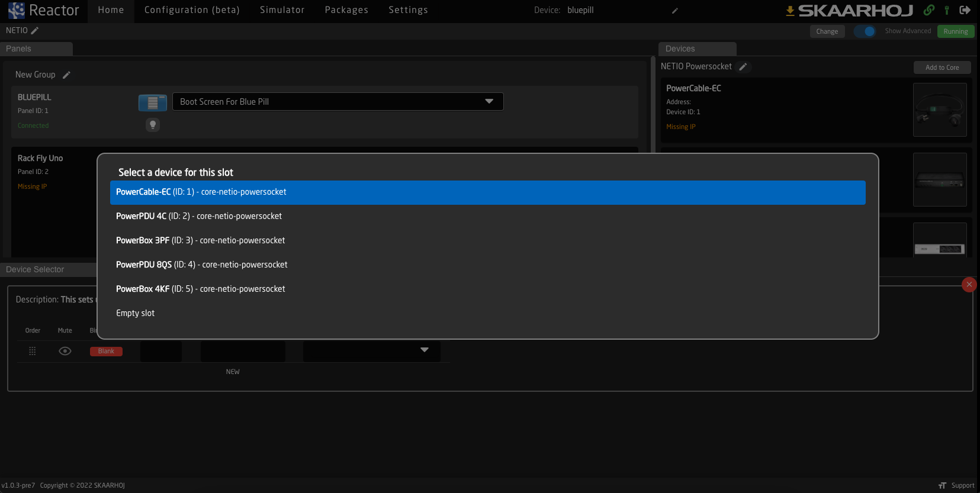Open the Boot Screen For Blue Pill dropdown
The height and width of the screenshot is (493, 980).
pos(338,102)
